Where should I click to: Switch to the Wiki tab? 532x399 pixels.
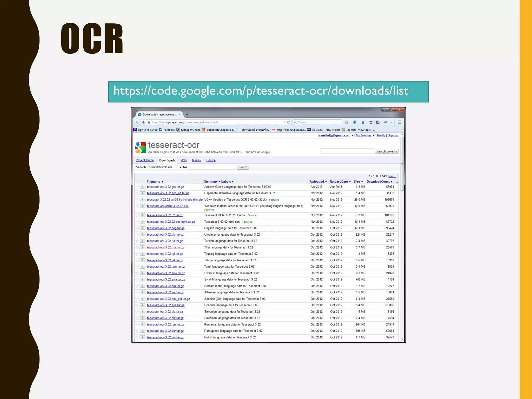click(x=184, y=160)
